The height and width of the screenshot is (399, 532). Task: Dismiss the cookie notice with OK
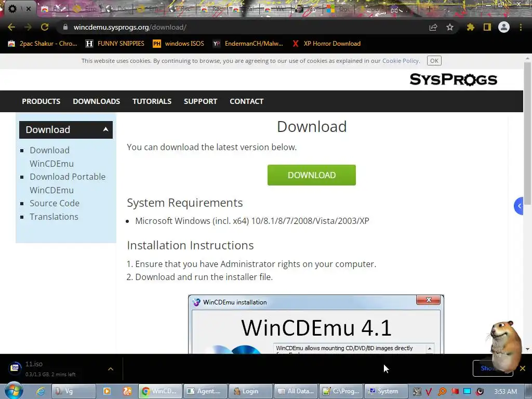coord(434,61)
